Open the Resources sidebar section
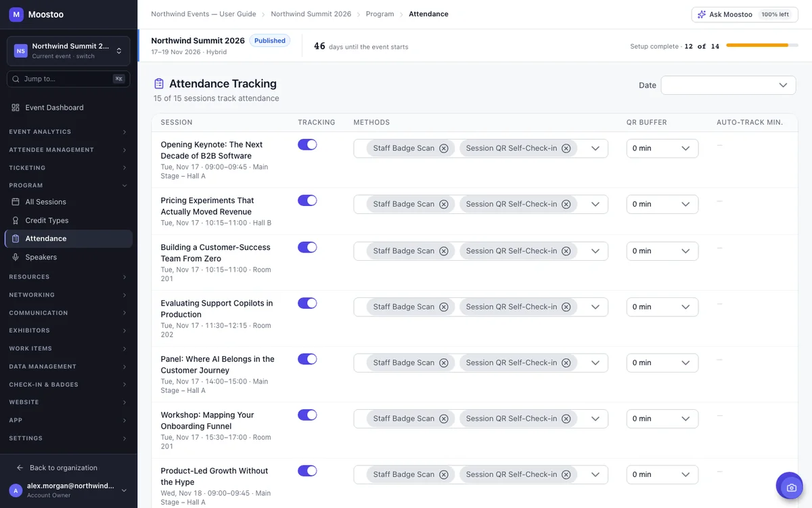The image size is (812, 508). coord(68,277)
